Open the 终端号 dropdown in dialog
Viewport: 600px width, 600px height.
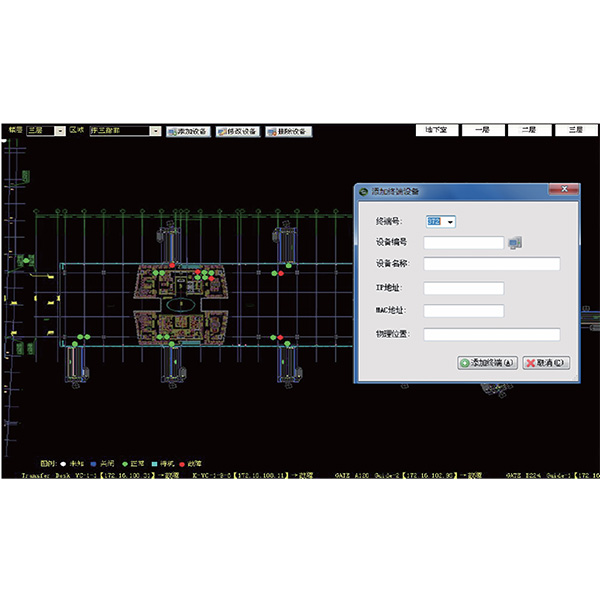pos(451,221)
